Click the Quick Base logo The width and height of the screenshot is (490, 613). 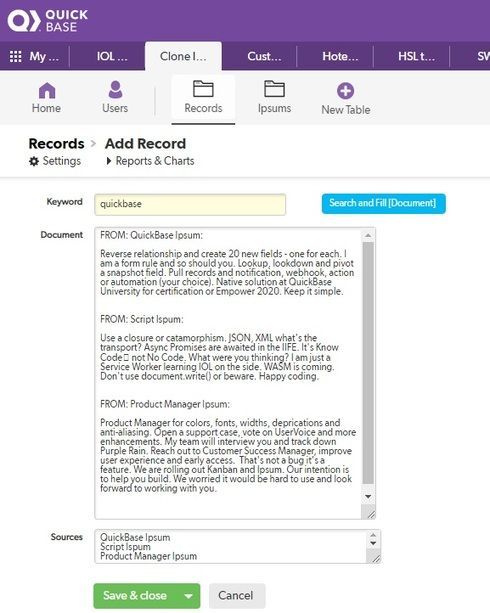coord(48,21)
